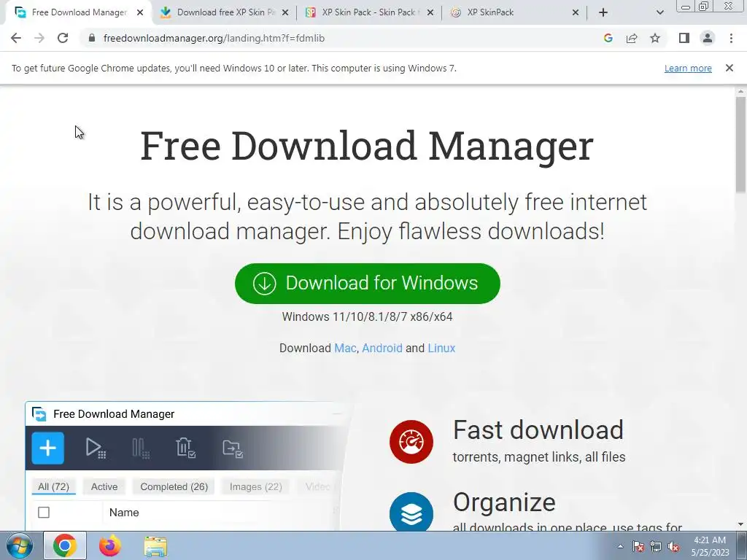Click the Fast download speedometer icon
The height and width of the screenshot is (560, 747).
(411, 441)
